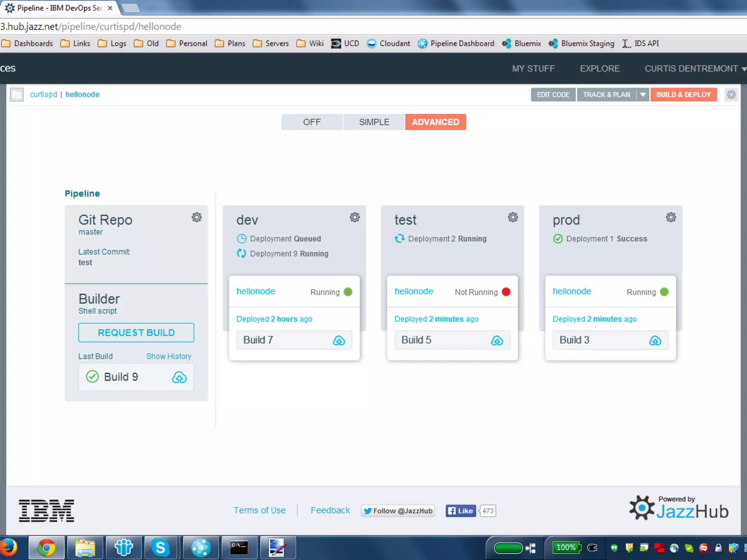Open the dev stage settings gear
The width and height of the screenshot is (747, 560).
(x=355, y=217)
